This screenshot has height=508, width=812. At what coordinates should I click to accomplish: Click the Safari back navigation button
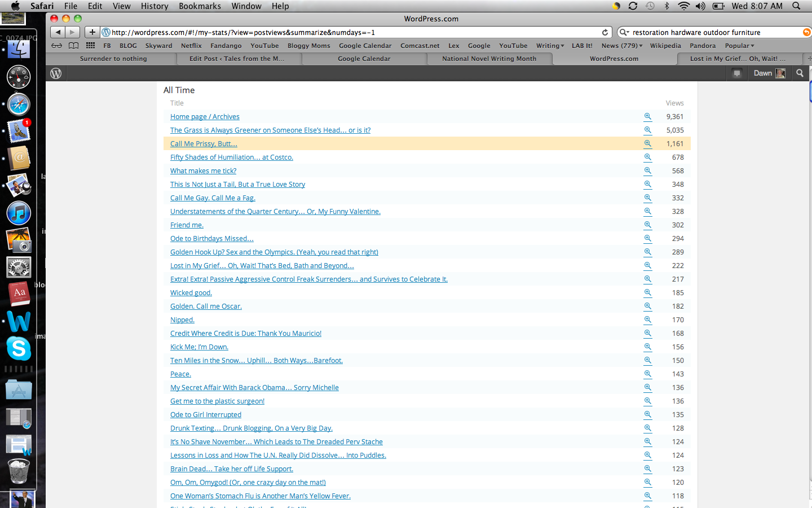pyautogui.click(x=58, y=32)
